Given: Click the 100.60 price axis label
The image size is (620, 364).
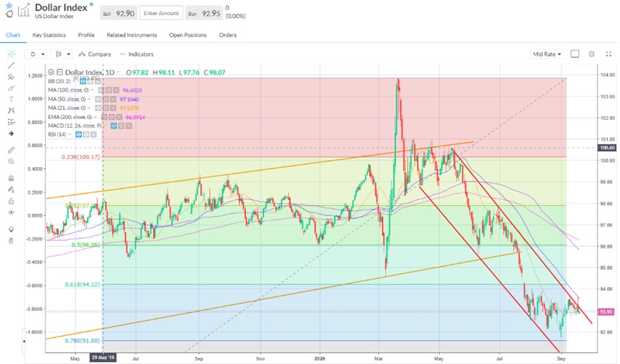Looking at the screenshot, I should coord(607,147).
